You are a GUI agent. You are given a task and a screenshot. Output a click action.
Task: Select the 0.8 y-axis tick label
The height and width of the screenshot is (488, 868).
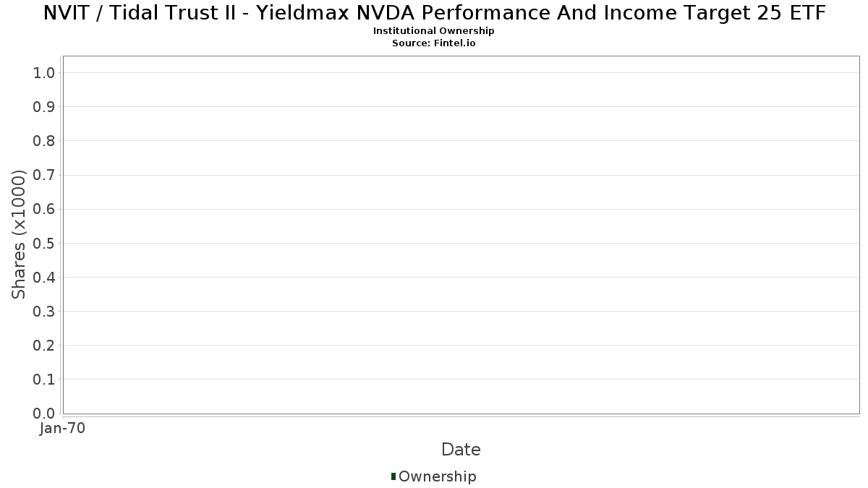44,141
